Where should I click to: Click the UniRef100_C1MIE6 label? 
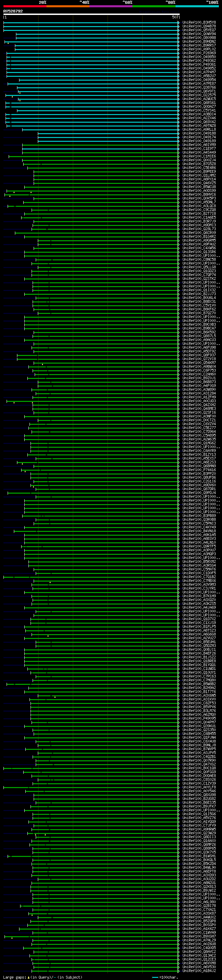pyautogui.click(x=199, y=156)
